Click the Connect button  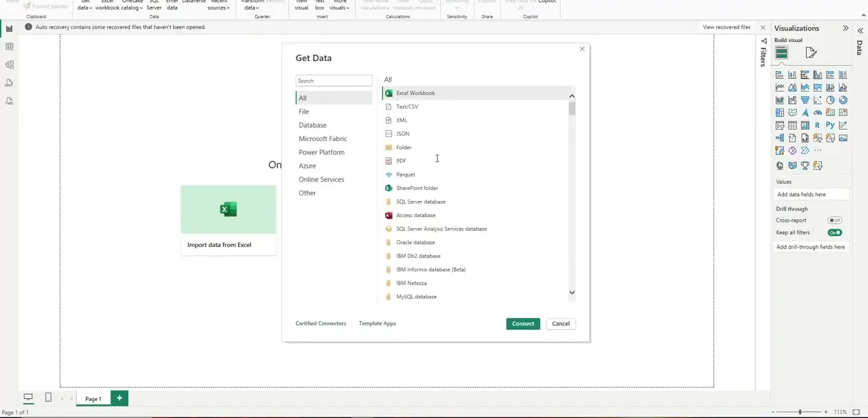coord(523,324)
